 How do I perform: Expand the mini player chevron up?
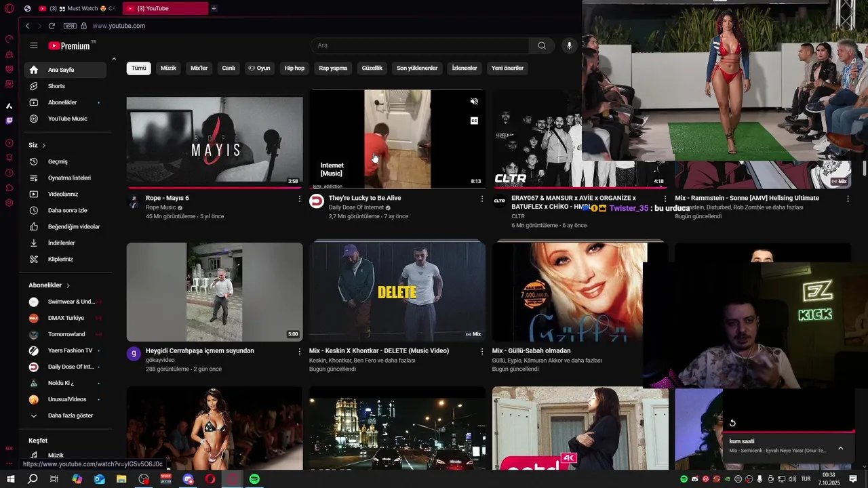840,448
